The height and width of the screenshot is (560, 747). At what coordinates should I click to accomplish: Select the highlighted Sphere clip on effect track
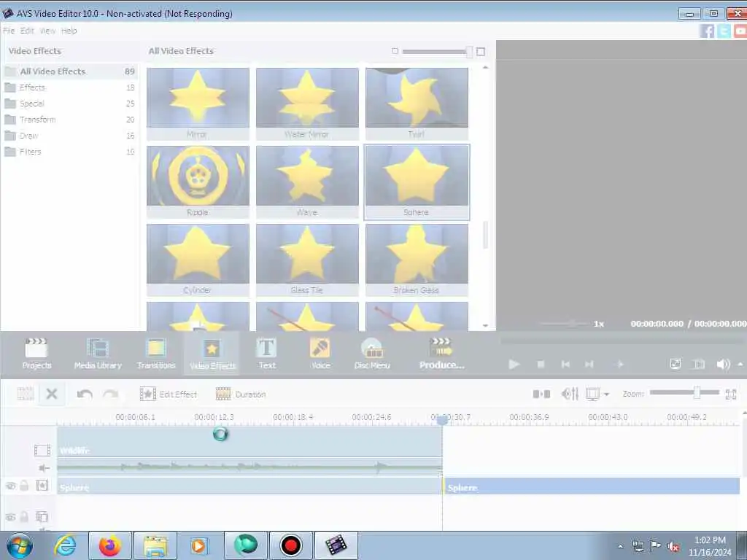coord(591,486)
